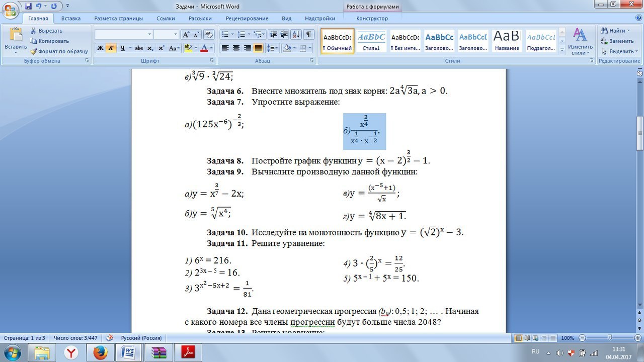Image resolution: width=644 pixels, height=362 pixels.
Task: Copy selection using Копировать
Action: tap(49, 41)
